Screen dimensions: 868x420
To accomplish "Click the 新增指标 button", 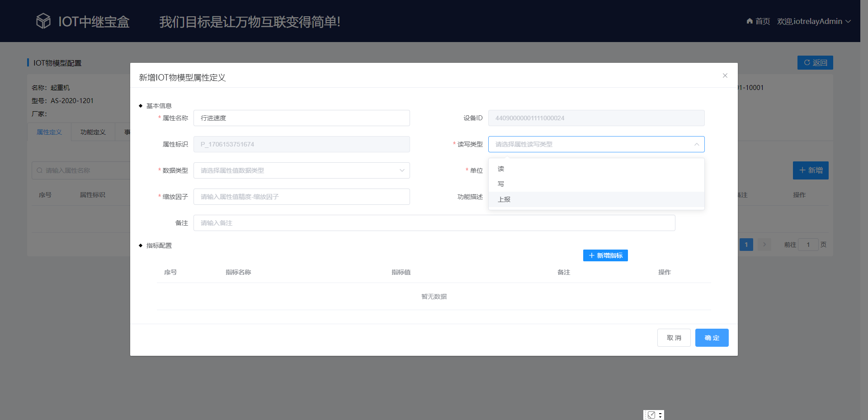I will click(x=605, y=255).
